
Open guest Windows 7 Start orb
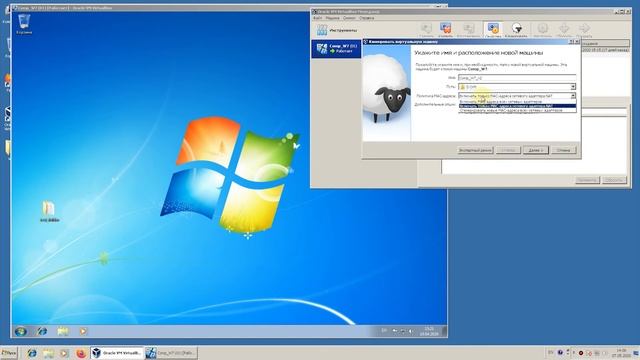coord(20,331)
